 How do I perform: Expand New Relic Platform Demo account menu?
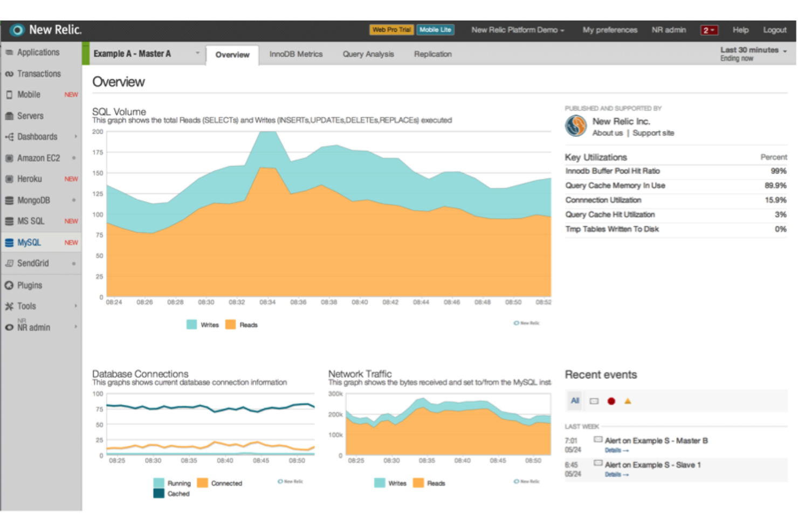[518, 30]
